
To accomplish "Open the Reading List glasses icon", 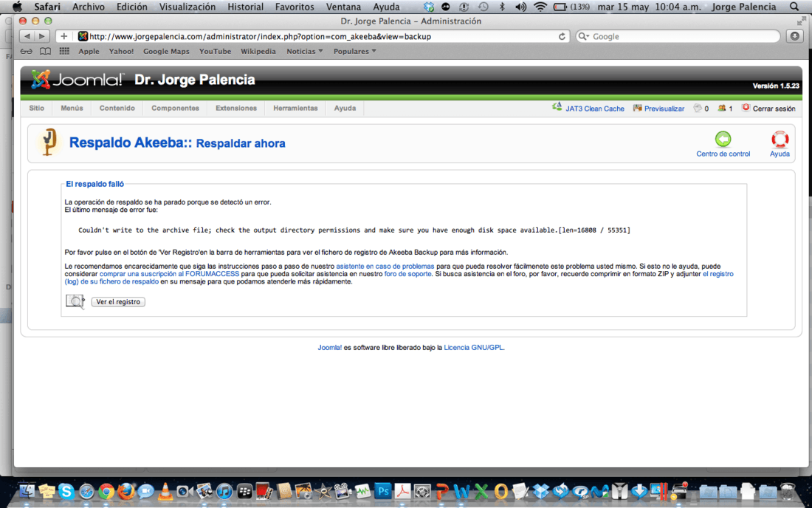I will click(27, 51).
